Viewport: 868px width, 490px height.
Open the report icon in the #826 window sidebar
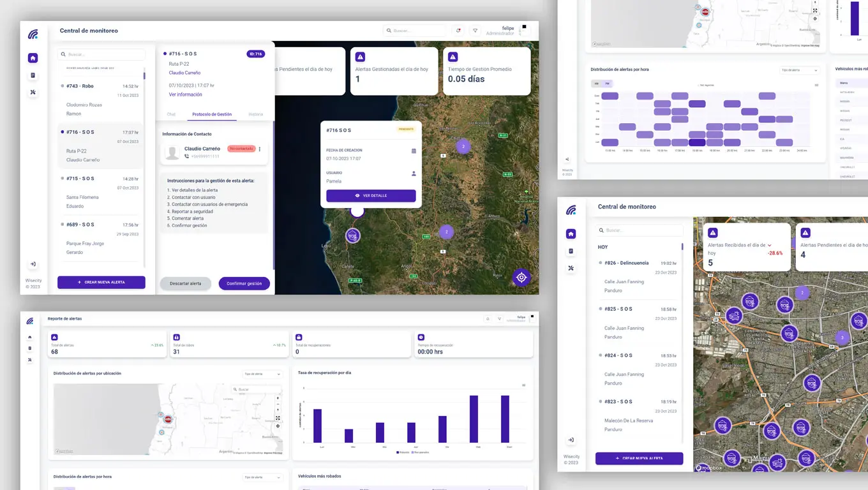pos(571,251)
